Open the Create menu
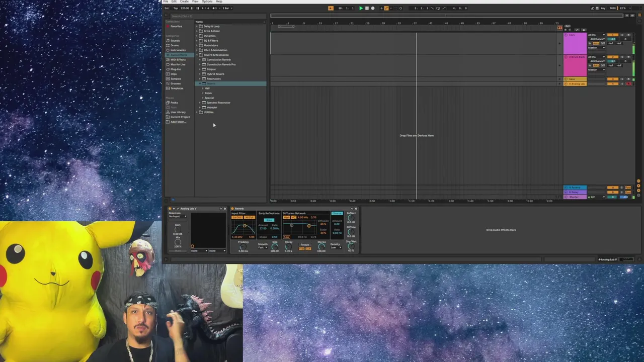The image size is (644, 362). pos(184,2)
